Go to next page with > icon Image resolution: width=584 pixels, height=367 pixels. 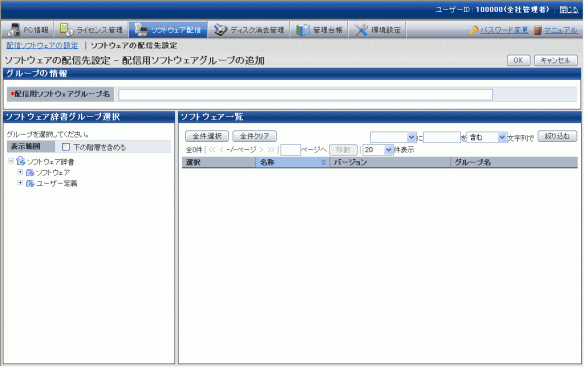pos(261,149)
